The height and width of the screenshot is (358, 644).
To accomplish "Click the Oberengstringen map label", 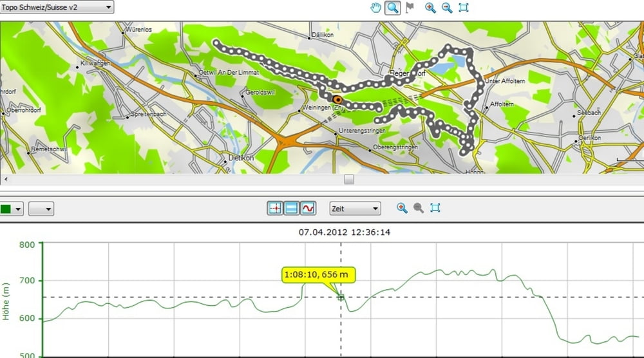I will [395, 147].
